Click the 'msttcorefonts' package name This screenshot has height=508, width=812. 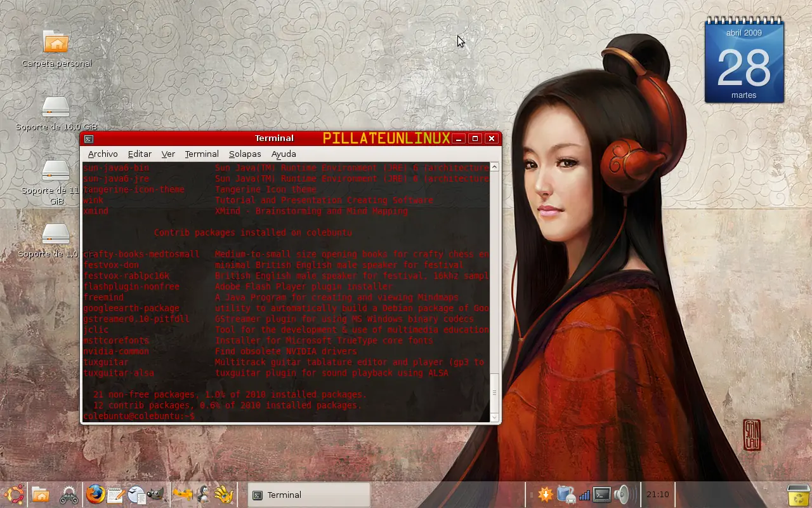116,340
